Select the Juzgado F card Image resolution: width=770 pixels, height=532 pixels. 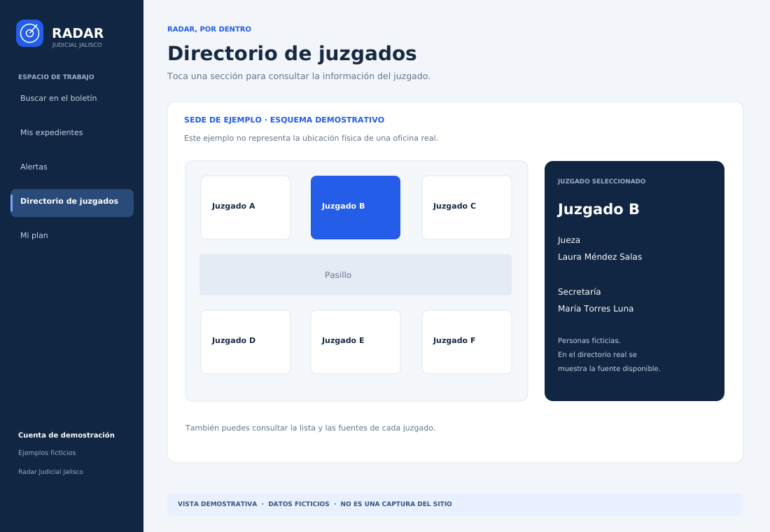(x=466, y=342)
